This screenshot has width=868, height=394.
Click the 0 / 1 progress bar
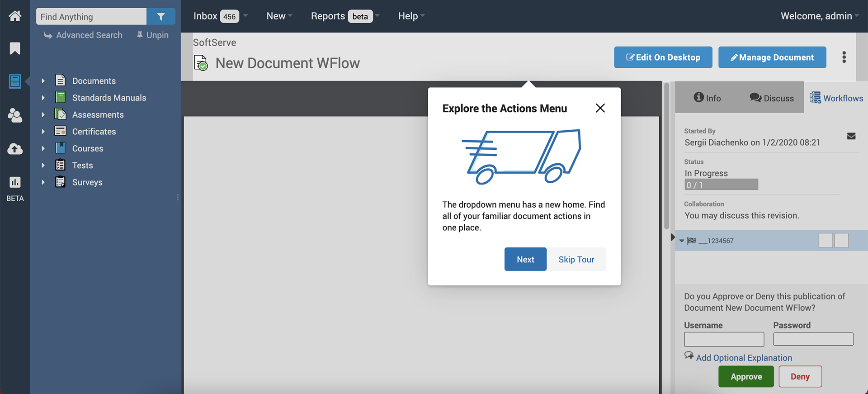tap(721, 185)
